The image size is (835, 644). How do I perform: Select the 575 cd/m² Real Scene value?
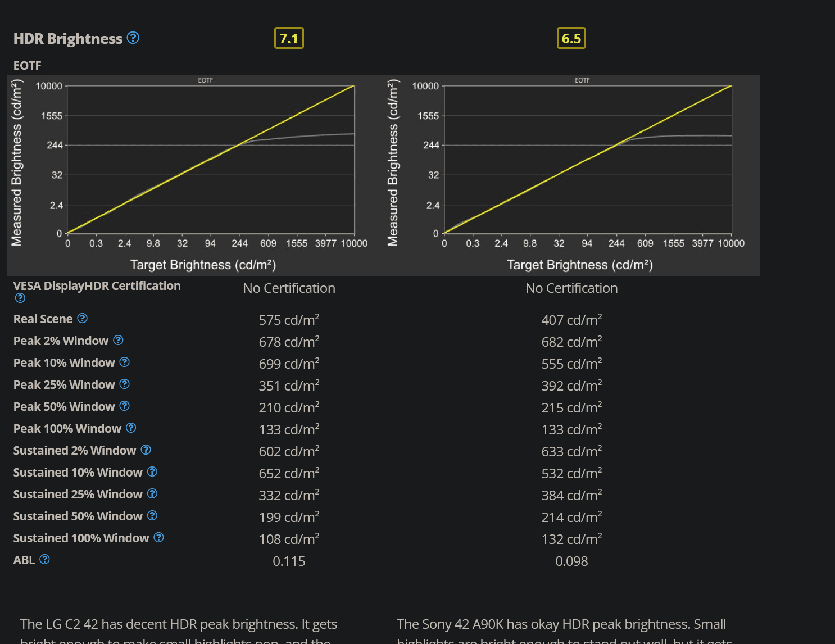[289, 320]
